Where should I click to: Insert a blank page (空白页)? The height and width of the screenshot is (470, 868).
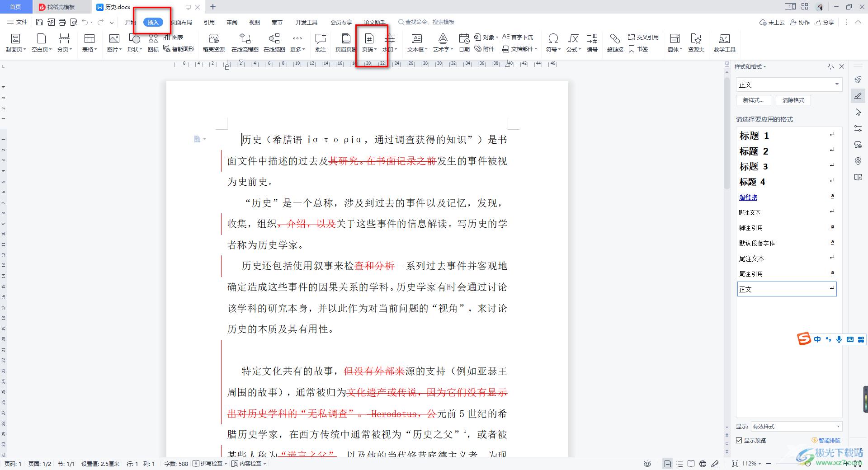coord(42,43)
